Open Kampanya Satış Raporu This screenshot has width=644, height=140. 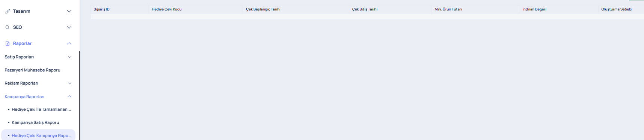pyautogui.click(x=35, y=122)
